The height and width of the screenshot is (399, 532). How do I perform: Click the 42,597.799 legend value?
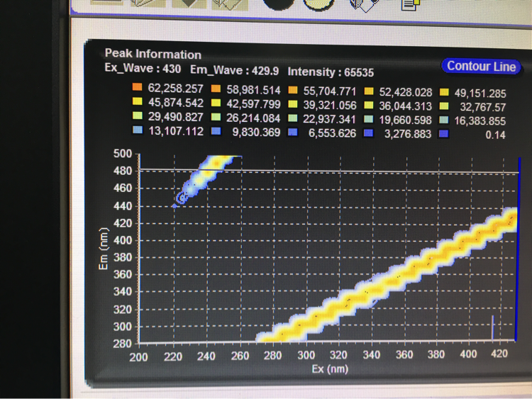(x=253, y=104)
